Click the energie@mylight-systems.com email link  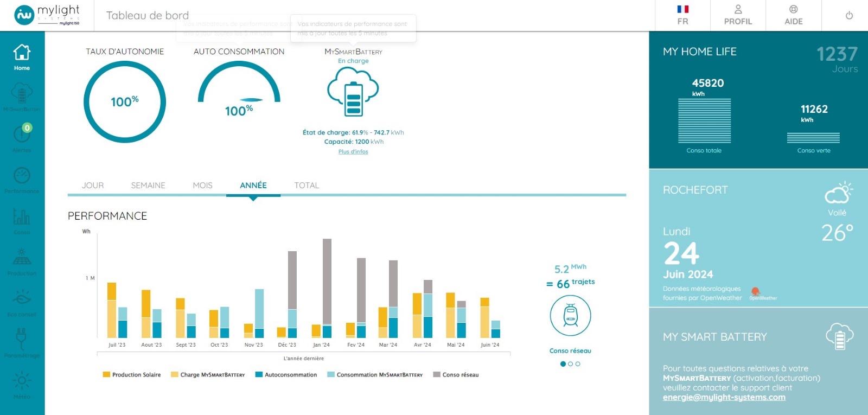[x=724, y=398]
